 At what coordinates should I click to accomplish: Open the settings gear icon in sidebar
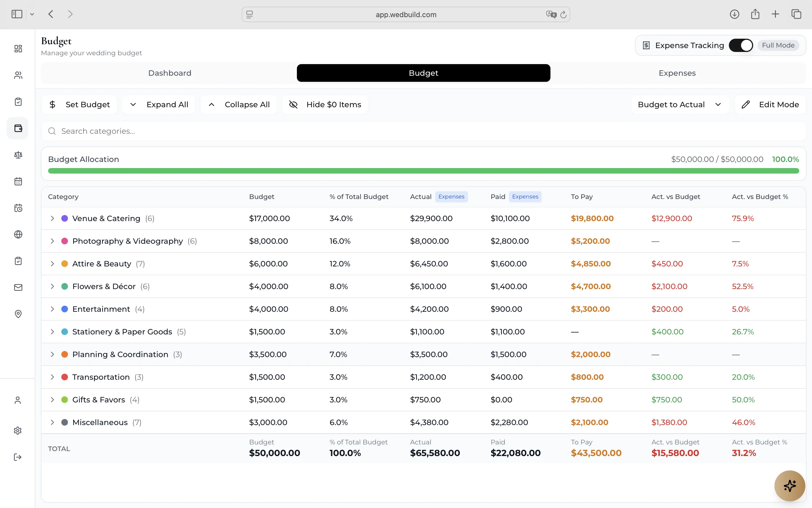pyautogui.click(x=18, y=431)
